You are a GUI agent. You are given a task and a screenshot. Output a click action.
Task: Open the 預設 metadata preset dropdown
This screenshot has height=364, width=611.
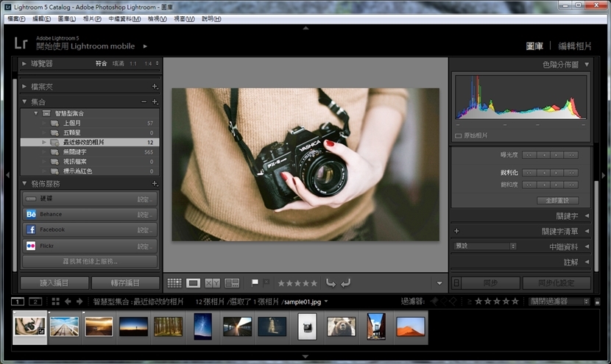485,246
